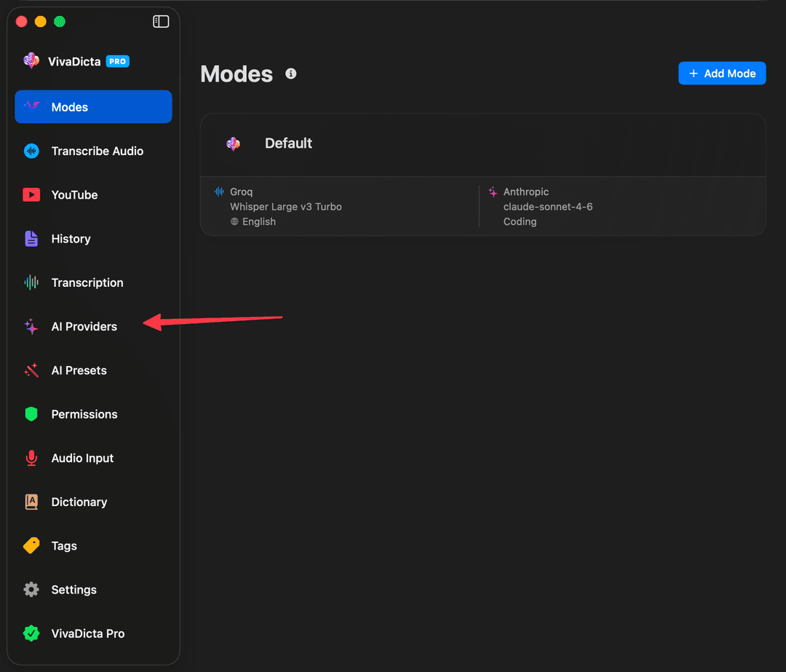Select the Audio Input microphone icon
786x672 pixels.
[32, 458]
